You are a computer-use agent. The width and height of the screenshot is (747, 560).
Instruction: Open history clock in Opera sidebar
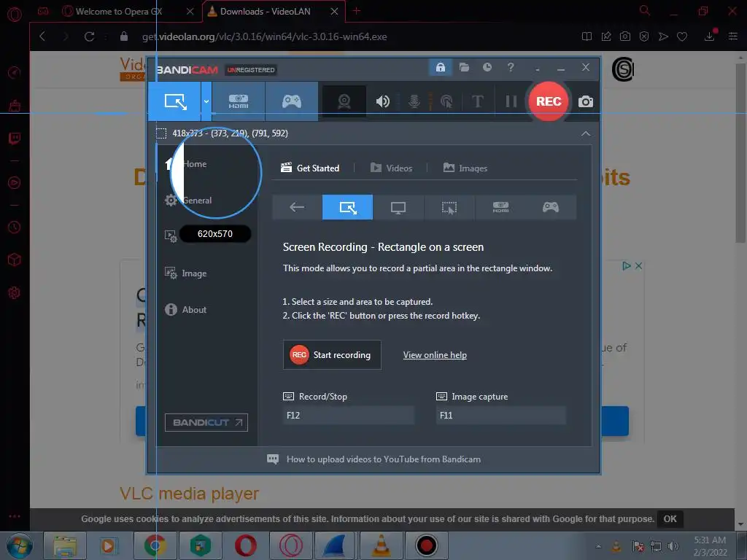click(x=15, y=227)
